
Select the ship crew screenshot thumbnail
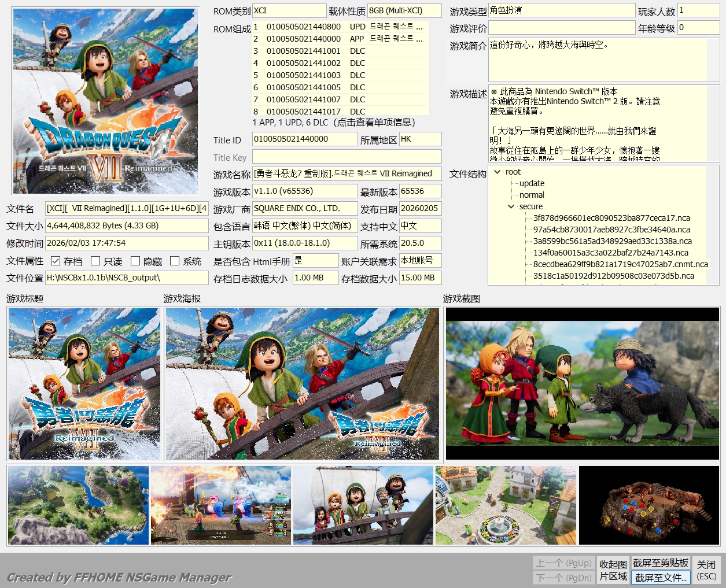[363, 505]
